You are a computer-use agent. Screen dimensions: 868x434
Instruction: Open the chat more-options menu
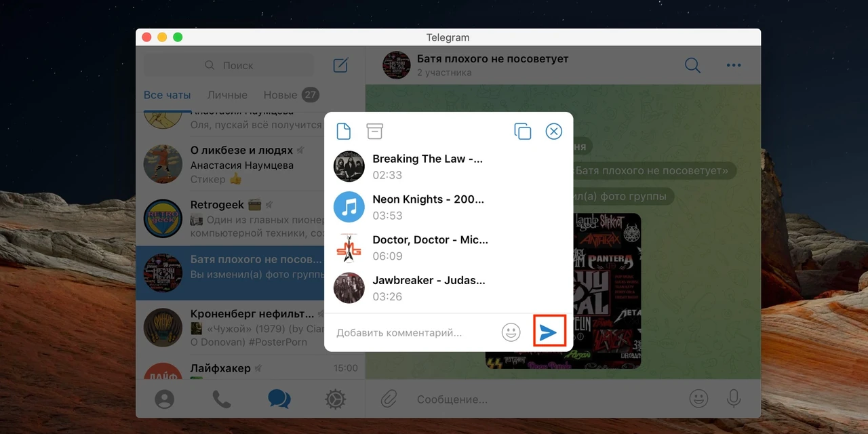click(x=734, y=65)
